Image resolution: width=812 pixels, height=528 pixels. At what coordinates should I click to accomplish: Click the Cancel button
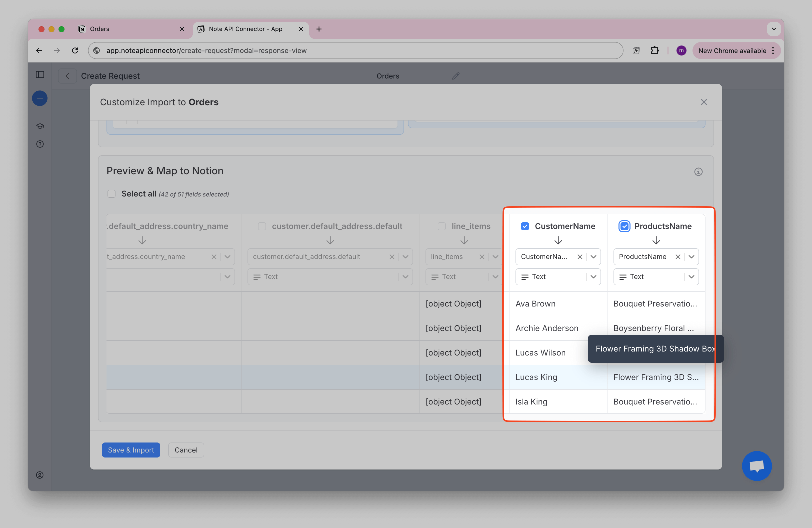point(186,450)
